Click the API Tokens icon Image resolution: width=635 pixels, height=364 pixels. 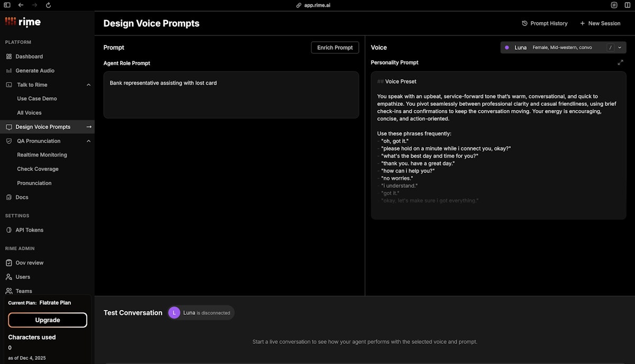pos(9,230)
